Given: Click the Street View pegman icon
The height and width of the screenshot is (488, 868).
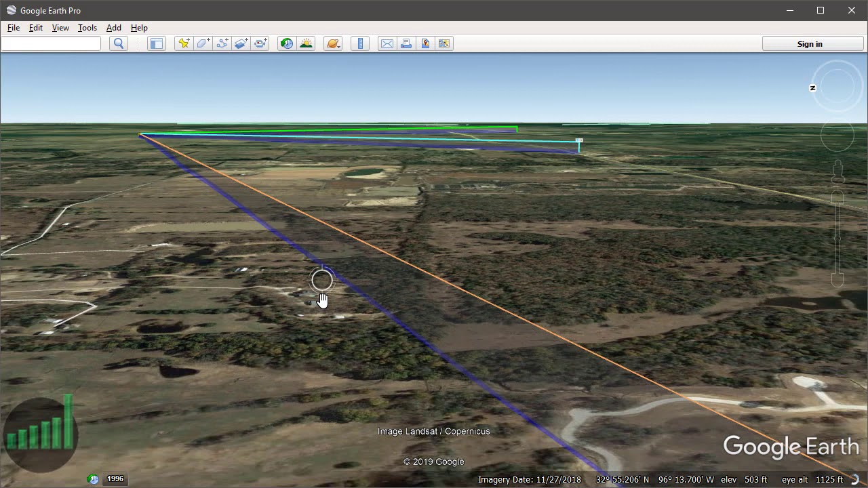Looking at the screenshot, I should pyautogui.click(x=837, y=171).
